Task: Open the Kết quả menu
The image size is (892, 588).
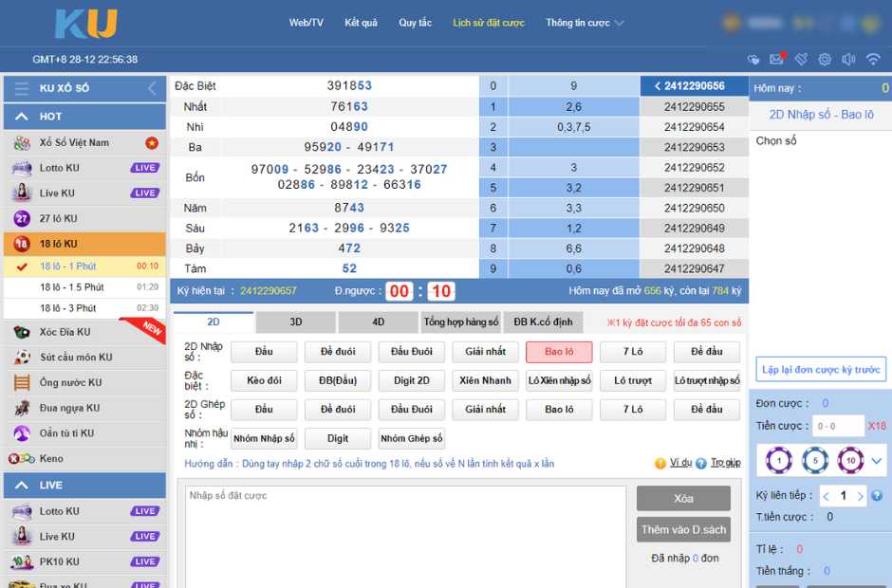Action: pyautogui.click(x=361, y=23)
